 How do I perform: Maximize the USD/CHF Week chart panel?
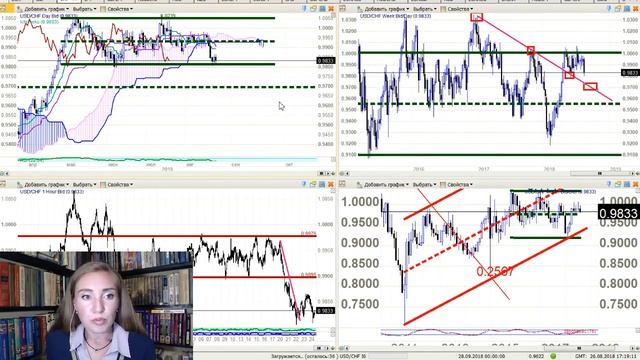click(627, 9)
